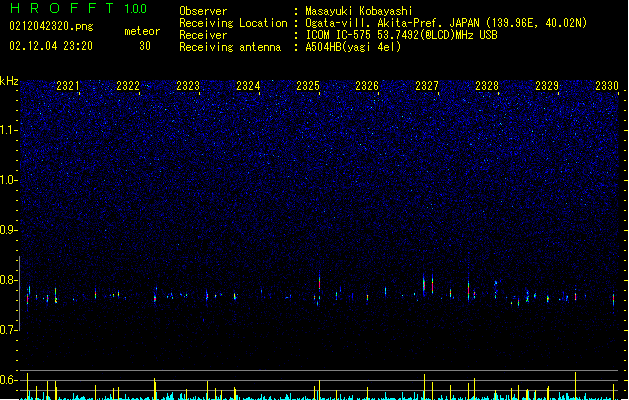
Task: Click the 0.7 kHz axis label
Action: pos(8,330)
